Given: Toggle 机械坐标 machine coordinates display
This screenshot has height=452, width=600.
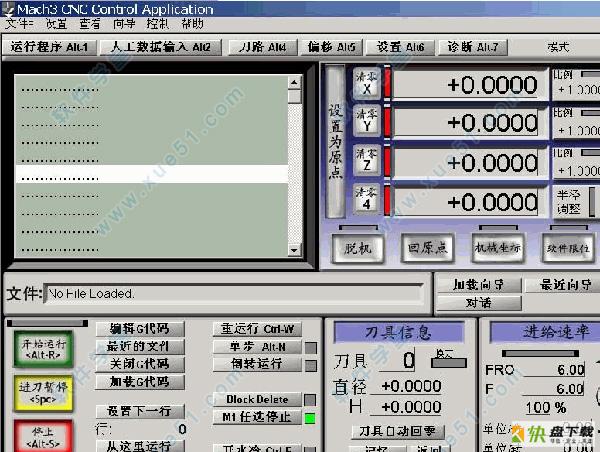Looking at the screenshot, I should tap(497, 248).
